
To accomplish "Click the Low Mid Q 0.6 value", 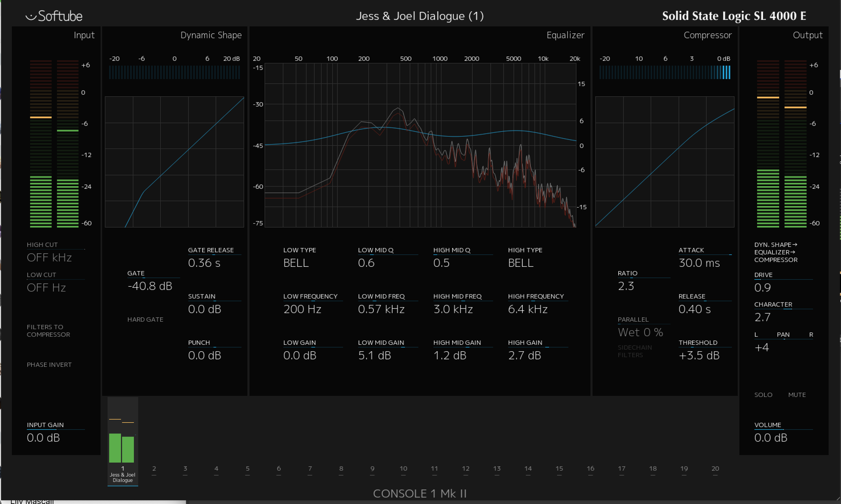I will click(366, 263).
